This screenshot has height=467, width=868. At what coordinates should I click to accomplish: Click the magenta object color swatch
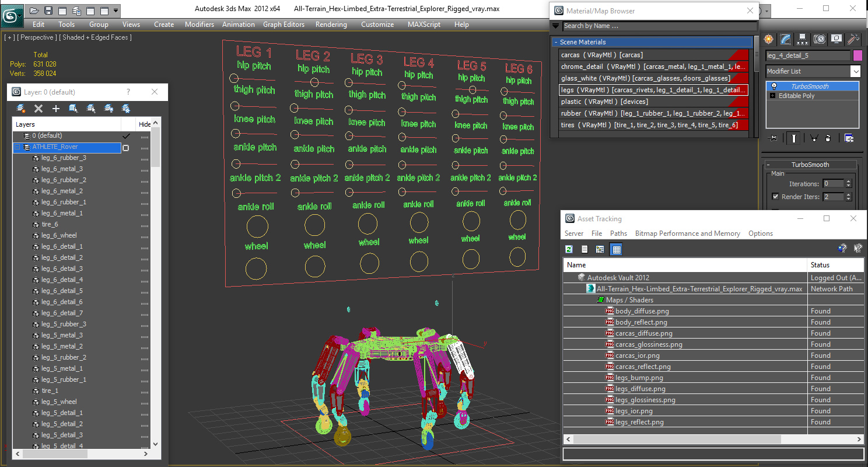857,55
